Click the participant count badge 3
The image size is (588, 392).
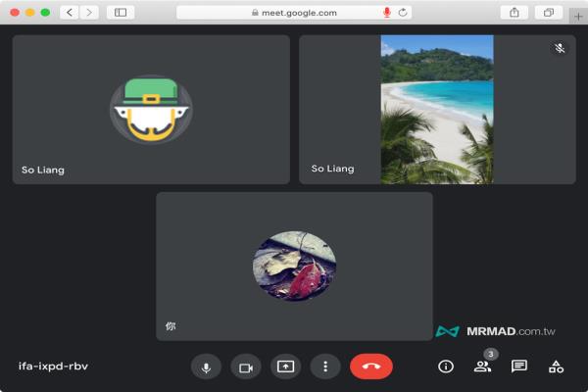[491, 354]
